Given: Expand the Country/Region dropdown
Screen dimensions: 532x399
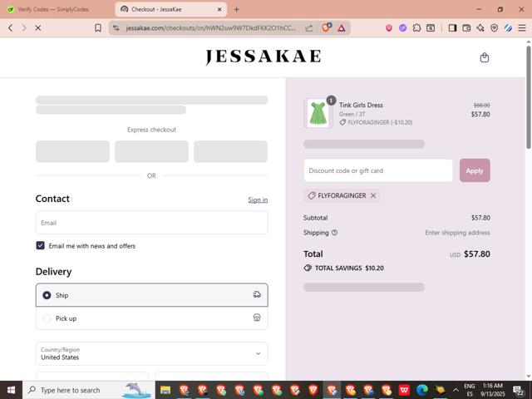Looking at the screenshot, I should 151,353.
